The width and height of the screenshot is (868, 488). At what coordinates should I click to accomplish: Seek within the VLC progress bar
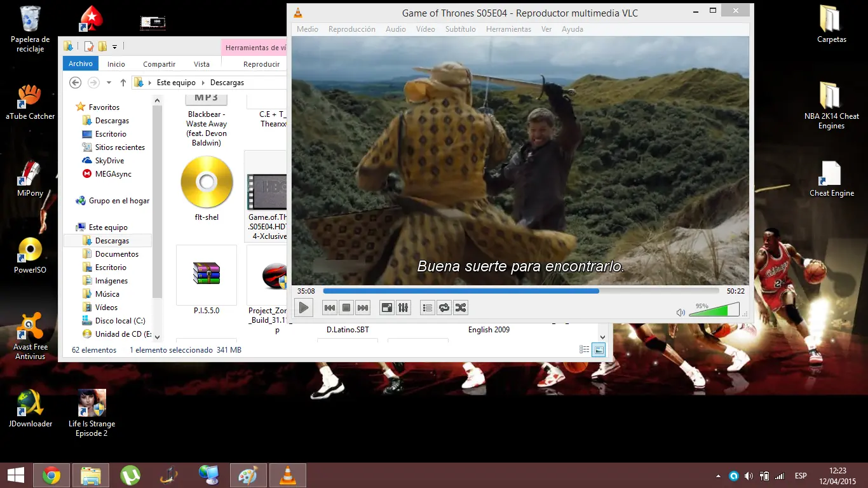(521, 291)
